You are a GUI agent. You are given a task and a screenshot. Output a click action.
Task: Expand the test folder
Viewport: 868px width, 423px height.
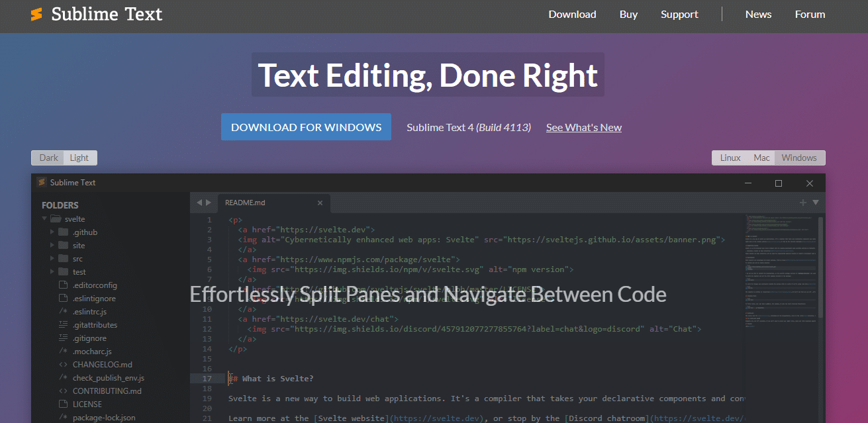tap(53, 271)
